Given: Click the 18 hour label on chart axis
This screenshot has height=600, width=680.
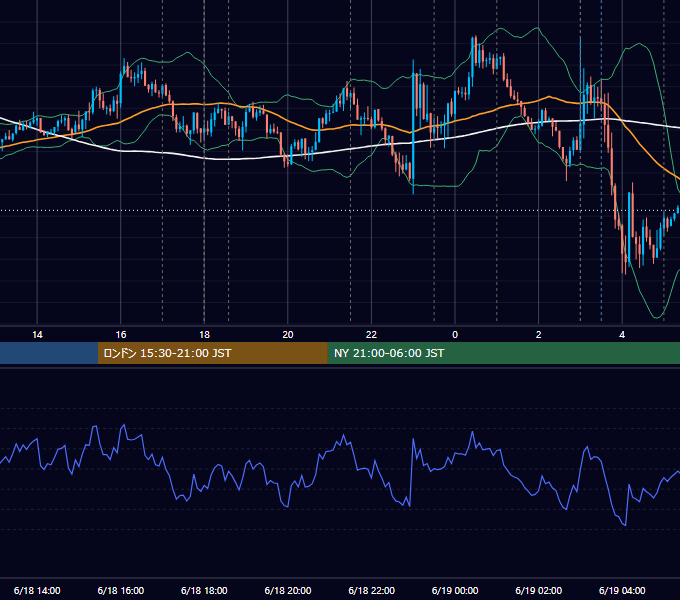Looking at the screenshot, I should tap(204, 335).
